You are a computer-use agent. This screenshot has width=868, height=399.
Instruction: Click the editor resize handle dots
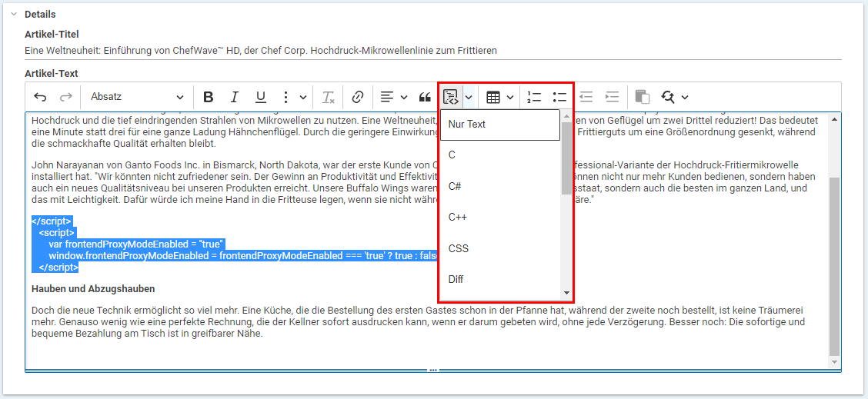[x=433, y=370]
